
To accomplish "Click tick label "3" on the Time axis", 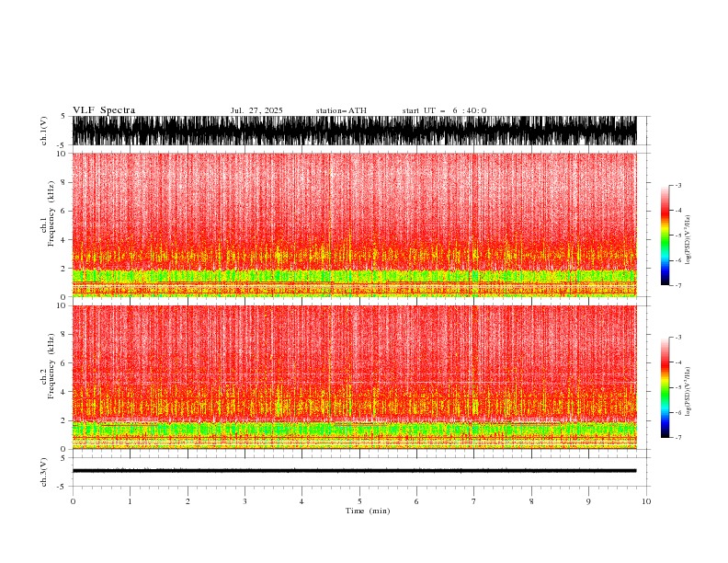I will pos(245,501).
